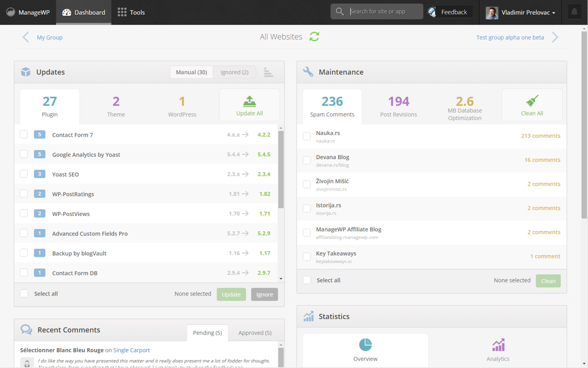The image size is (588, 368).
Task: Click the notifications bell icon
Action: [575, 12]
